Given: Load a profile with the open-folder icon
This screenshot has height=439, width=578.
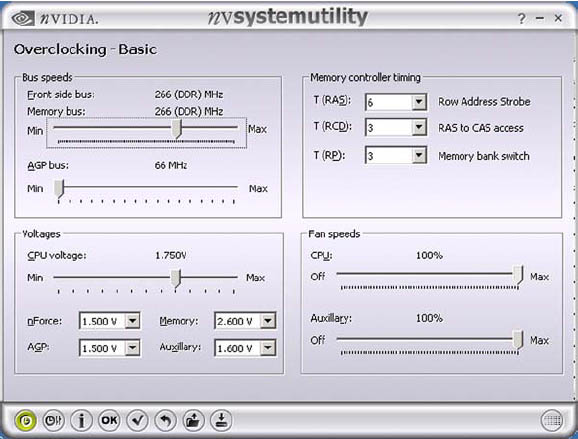Looking at the screenshot, I should click(193, 420).
